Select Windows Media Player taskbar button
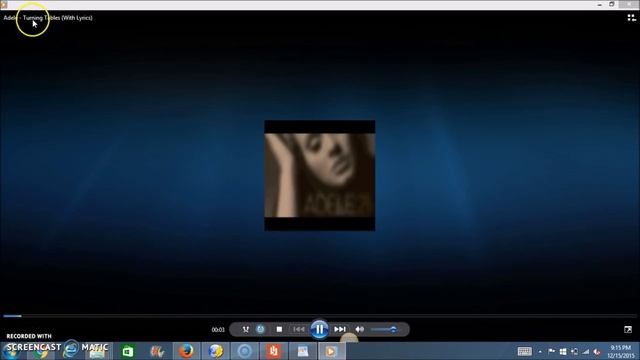 331,351
